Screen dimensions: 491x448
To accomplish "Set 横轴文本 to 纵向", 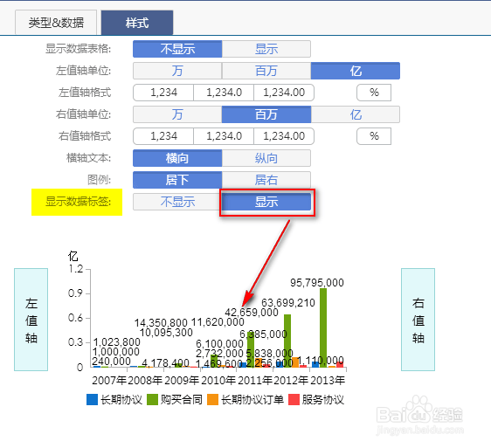I will [x=266, y=158].
